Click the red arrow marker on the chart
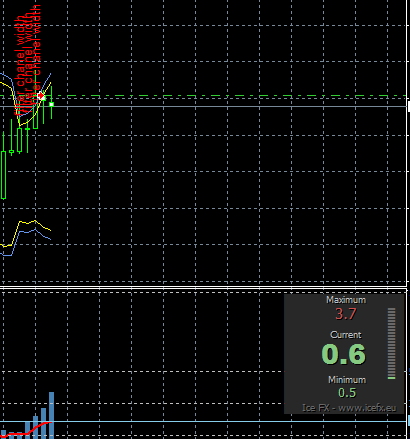Screen dimensions: 410x439 click(41, 96)
